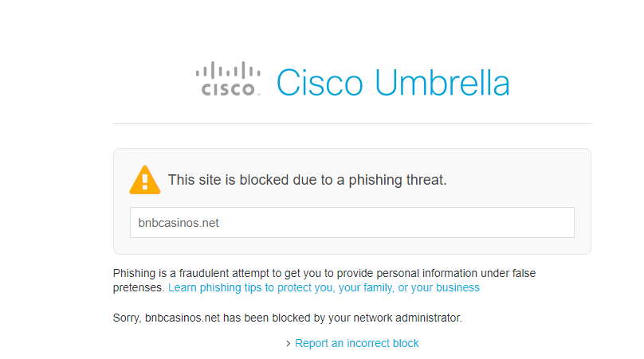This screenshot has width=644, height=359.
Task: Expand the chevron beside Report an incorrect block
Action: pyautogui.click(x=288, y=343)
